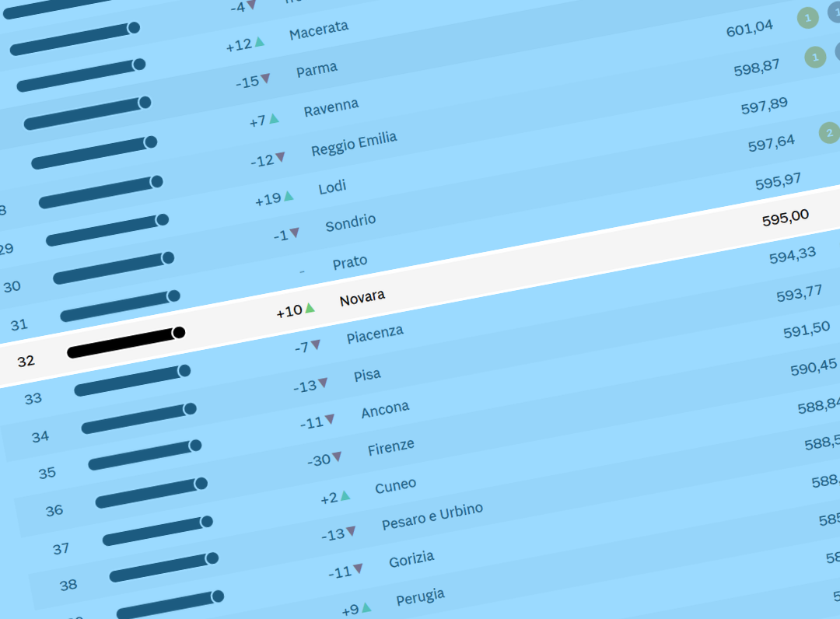Click the Macerata city name

(x=319, y=31)
